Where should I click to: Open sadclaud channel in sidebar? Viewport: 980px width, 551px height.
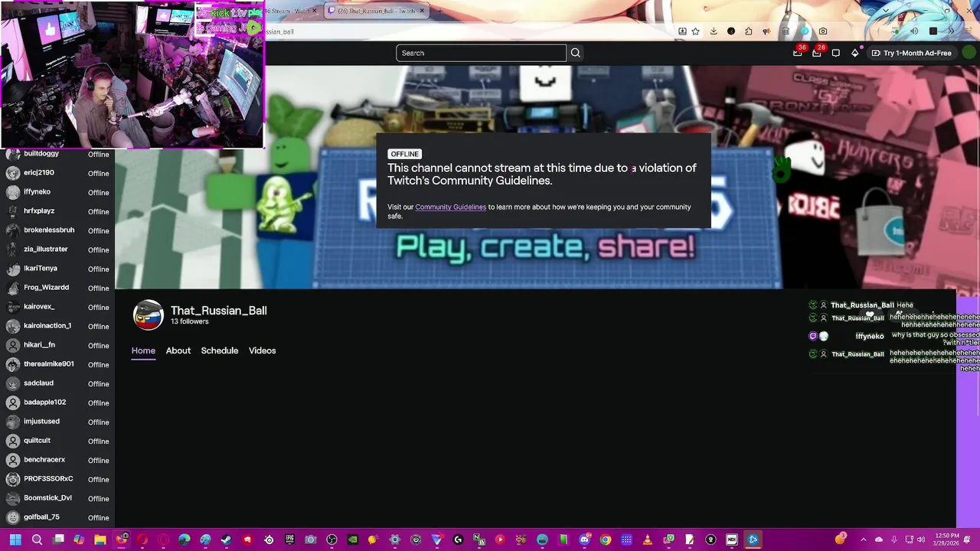(x=57, y=383)
